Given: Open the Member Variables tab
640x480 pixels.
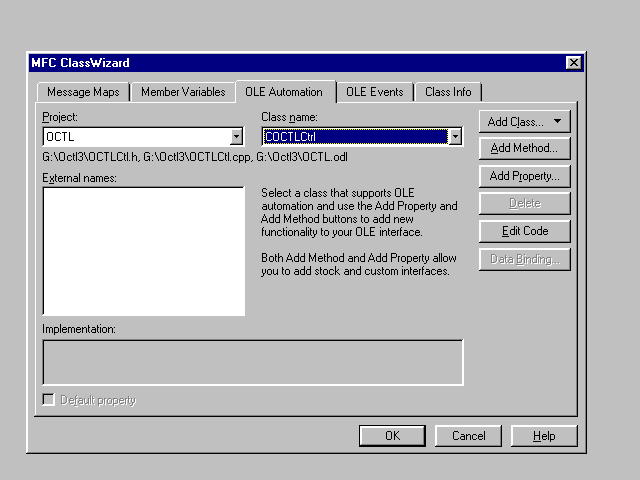Looking at the screenshot, I should pos(182,92).
